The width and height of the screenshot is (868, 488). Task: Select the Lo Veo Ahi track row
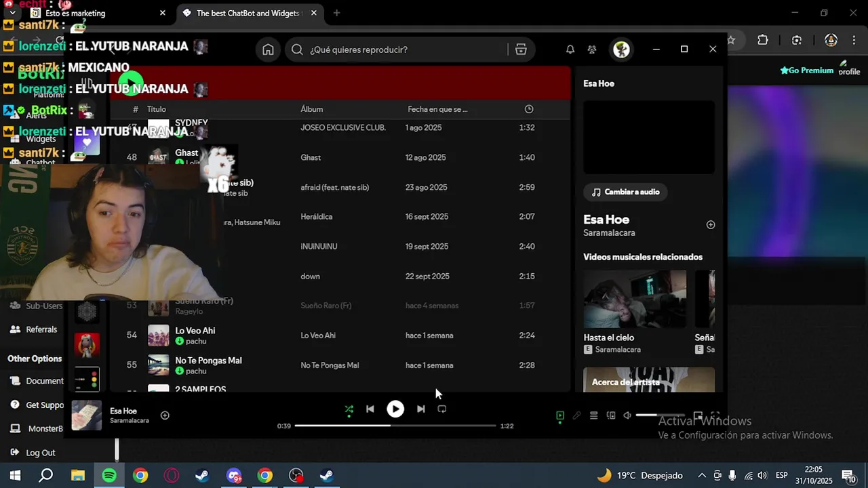[x=339, y=335]
